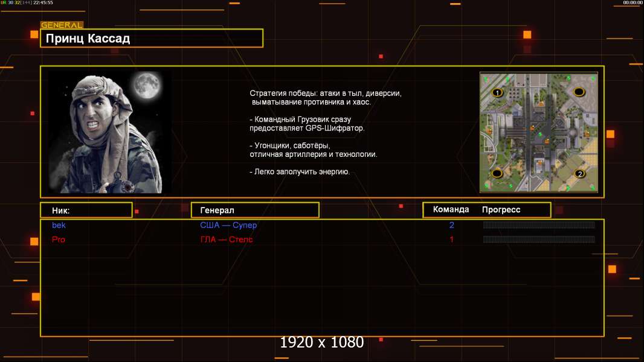Click the 22:45:55 clock readout
Screen dimensions: 644x362
(x=43, y=2)
